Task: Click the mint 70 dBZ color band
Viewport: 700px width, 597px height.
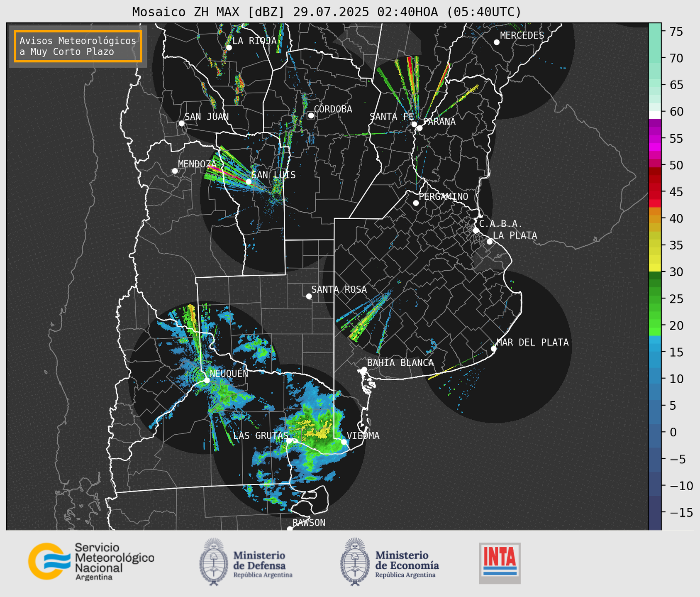Action: tap(655, 58)
